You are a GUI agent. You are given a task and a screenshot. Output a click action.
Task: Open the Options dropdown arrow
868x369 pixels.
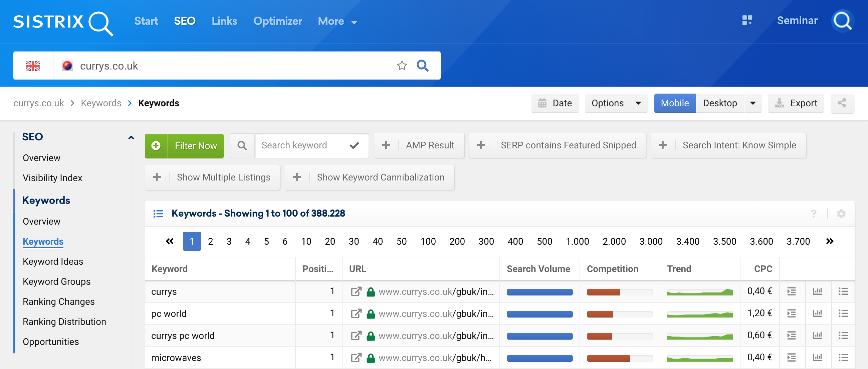pos(638,103)
